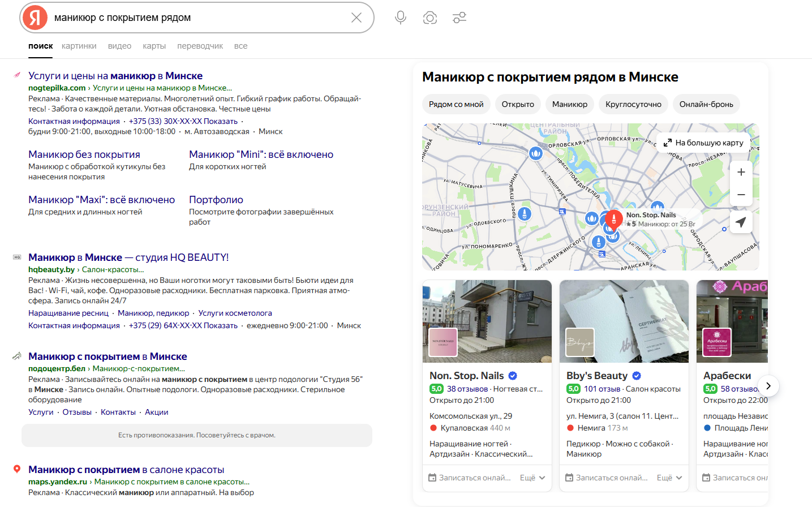The width and height of the screenshot is (812, 507).
Task: Book online at Bby's Beauty
Action: click(x=607, y=478)
